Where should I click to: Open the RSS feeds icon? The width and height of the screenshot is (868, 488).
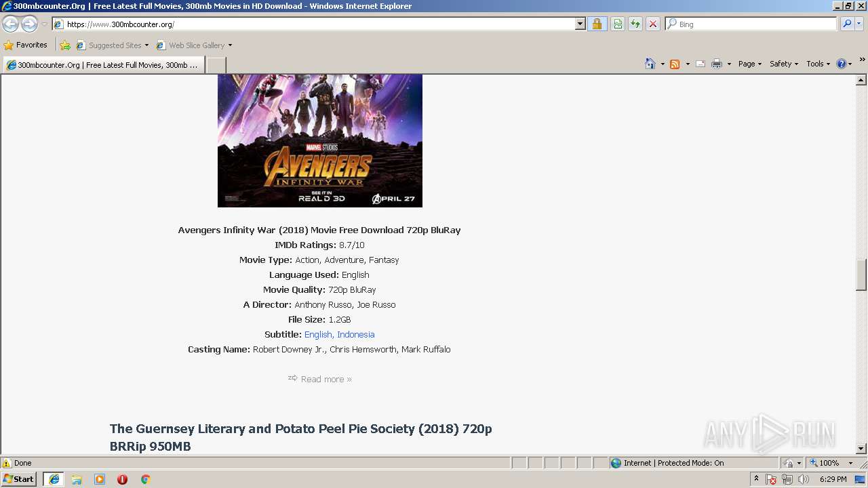(x=675, y=64)
